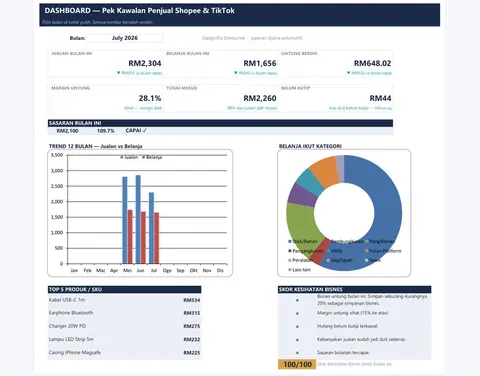
Task: Click the Utiliti legend entry
Action: tap(335, 251)
